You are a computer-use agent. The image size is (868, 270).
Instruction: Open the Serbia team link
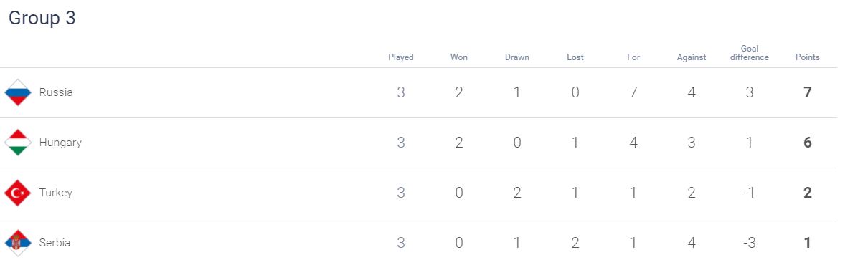tap(55, 243)
